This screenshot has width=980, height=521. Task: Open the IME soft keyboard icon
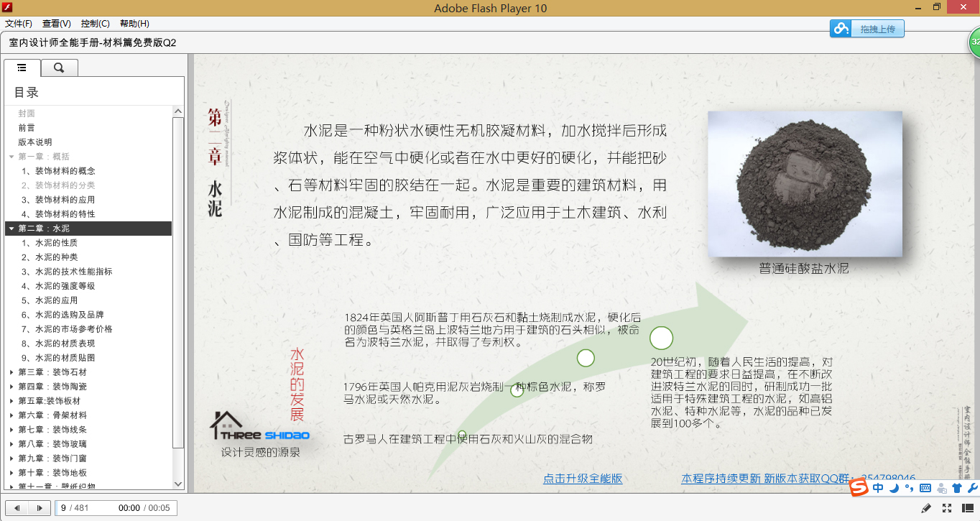click(925, 489)
